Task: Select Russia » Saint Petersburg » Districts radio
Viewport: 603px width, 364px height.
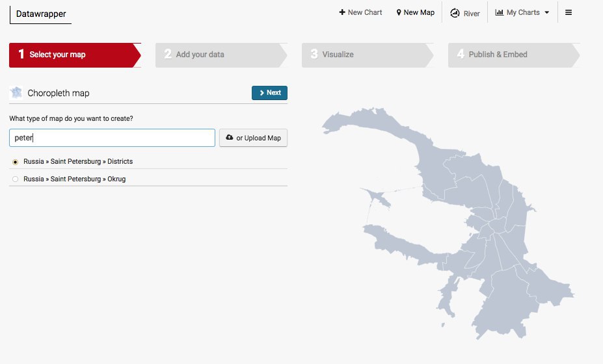Action: click(x=16, y=162)
